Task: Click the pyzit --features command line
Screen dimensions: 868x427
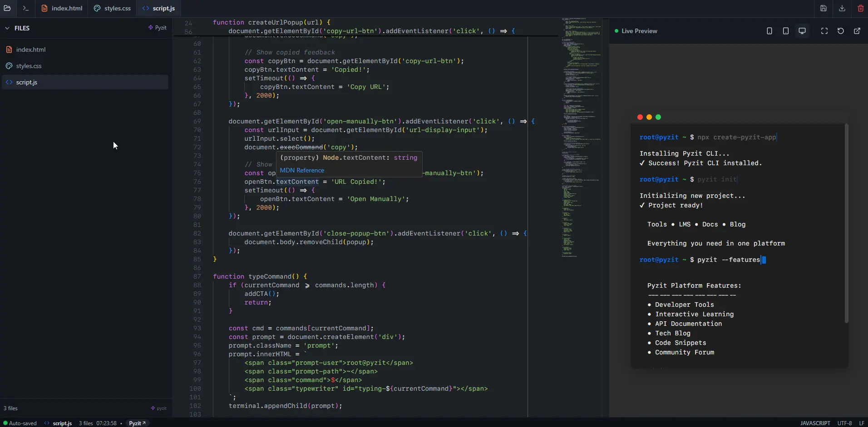Action: (x=729, y=260)
